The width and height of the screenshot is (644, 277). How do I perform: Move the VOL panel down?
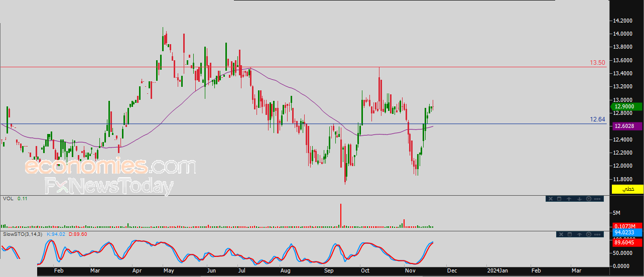[579, 199]
